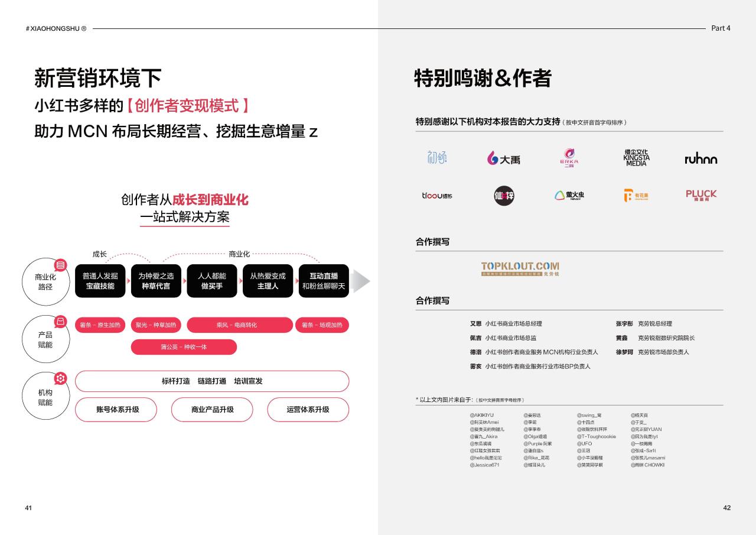Click the 薯条 - 原生加热 red pill
Screen dimensions: 756x535
tap(100, 325)
